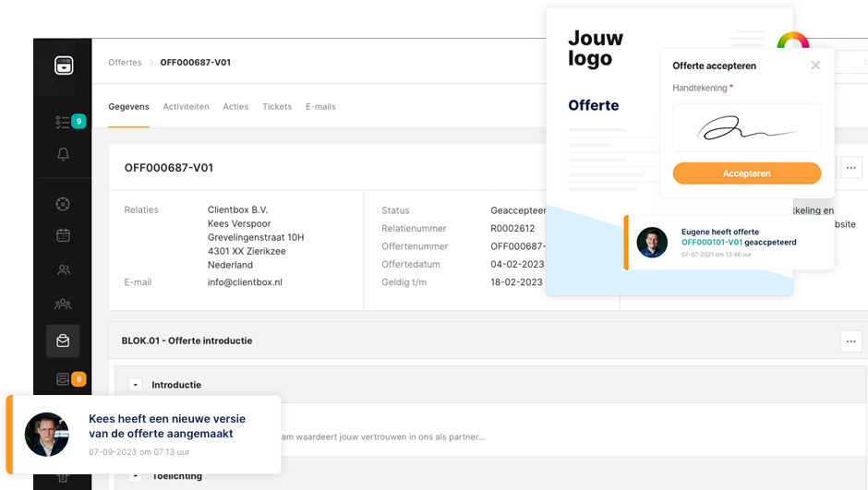Open the E-mails tab
Viewport: 868px width, 490px height.
320,107
